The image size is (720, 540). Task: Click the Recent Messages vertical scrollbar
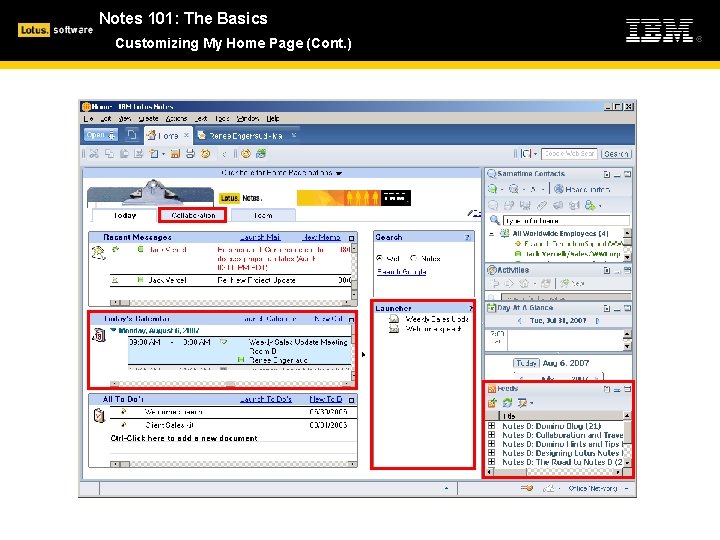click(x=354, y=273)
